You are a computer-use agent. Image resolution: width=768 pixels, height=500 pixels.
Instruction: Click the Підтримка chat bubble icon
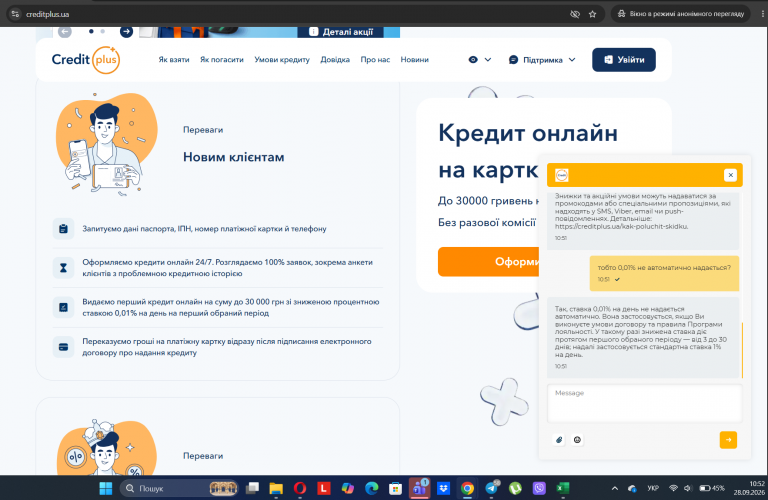click(513, 60)
